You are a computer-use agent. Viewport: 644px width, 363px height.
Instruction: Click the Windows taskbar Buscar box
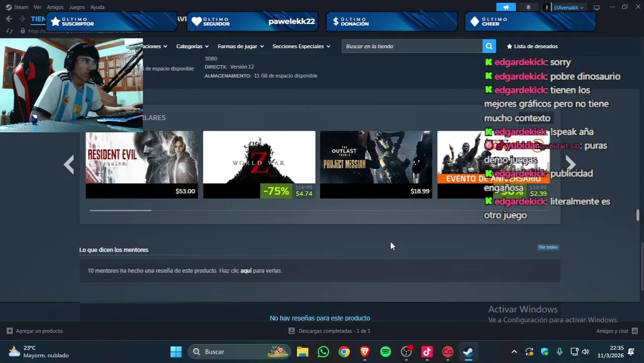240,352
